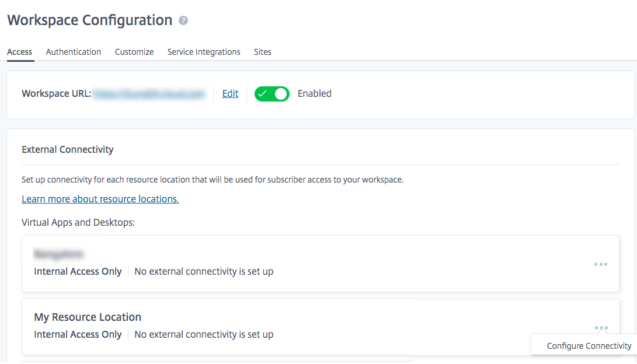Click the Edit link for Workspace URL

point(230,93)
